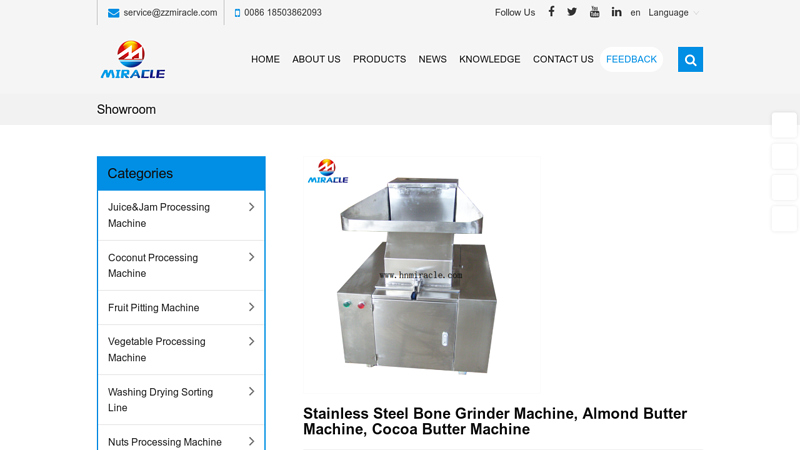Open the Twitter profile icon
This screenshot has height=450, width=800.
coord(572,12)
